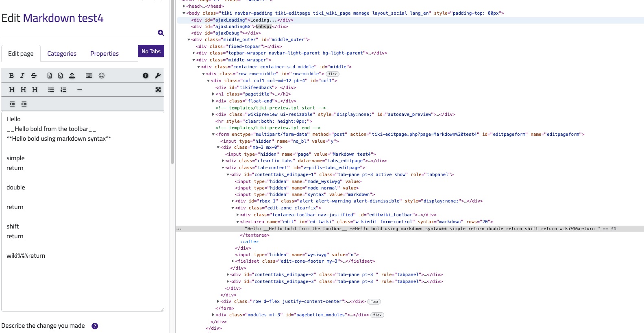Image resolution: width=644 pixels, height=333 pixels.
Task: Click inside the wiki edit textarea
Action: 83,211
